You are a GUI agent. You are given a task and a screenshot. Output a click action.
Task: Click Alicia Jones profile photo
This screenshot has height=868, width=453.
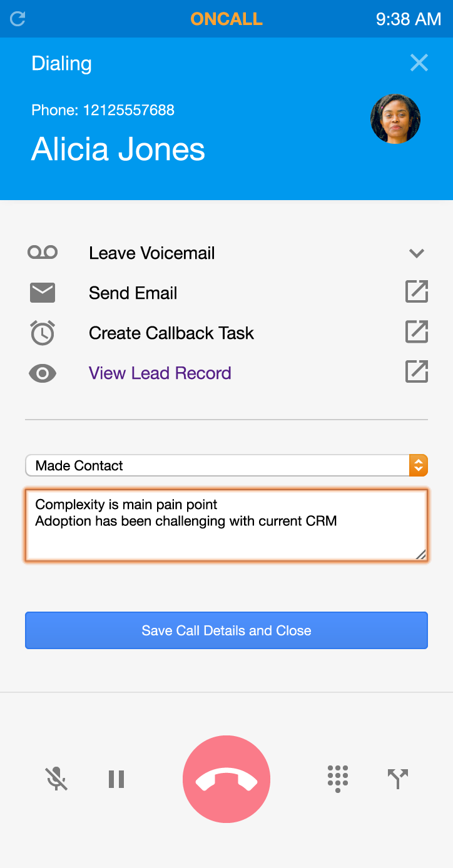tap(395, 119)
